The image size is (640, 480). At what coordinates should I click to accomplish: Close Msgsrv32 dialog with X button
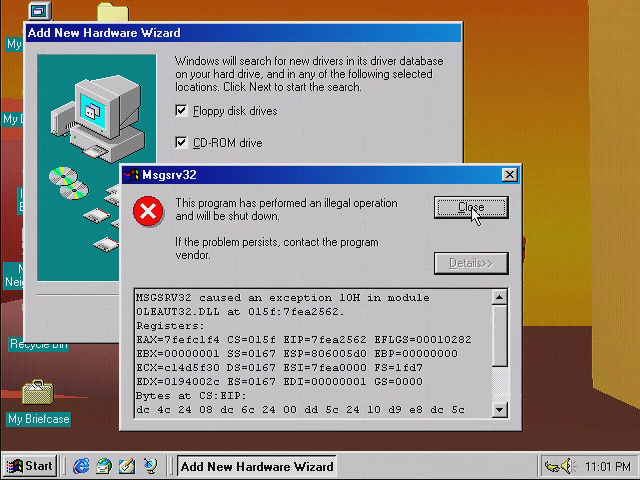[x=509, y=175]
